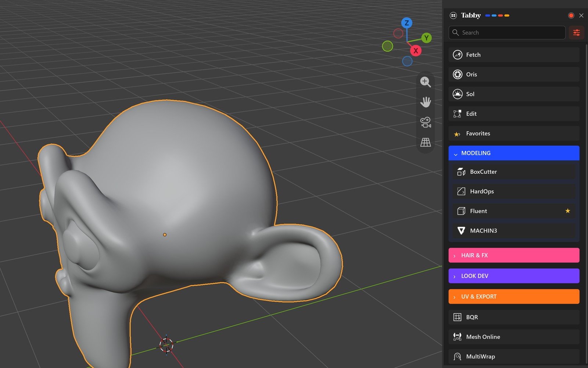Switch perspective/orthographic grid icon
Viewport: 588px width, 368px height.
pos(426,142)
